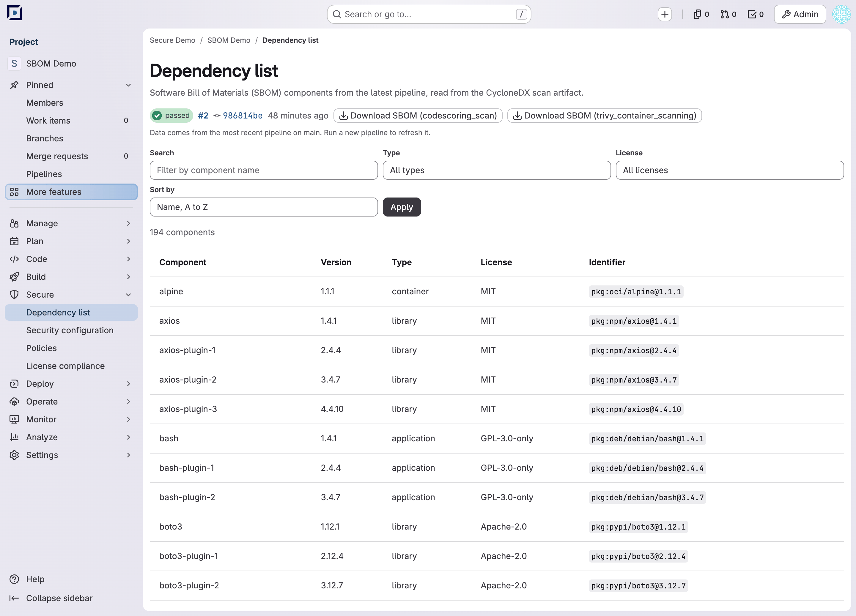
Task: Open Members in sidebar
Action: coord(71,102)
